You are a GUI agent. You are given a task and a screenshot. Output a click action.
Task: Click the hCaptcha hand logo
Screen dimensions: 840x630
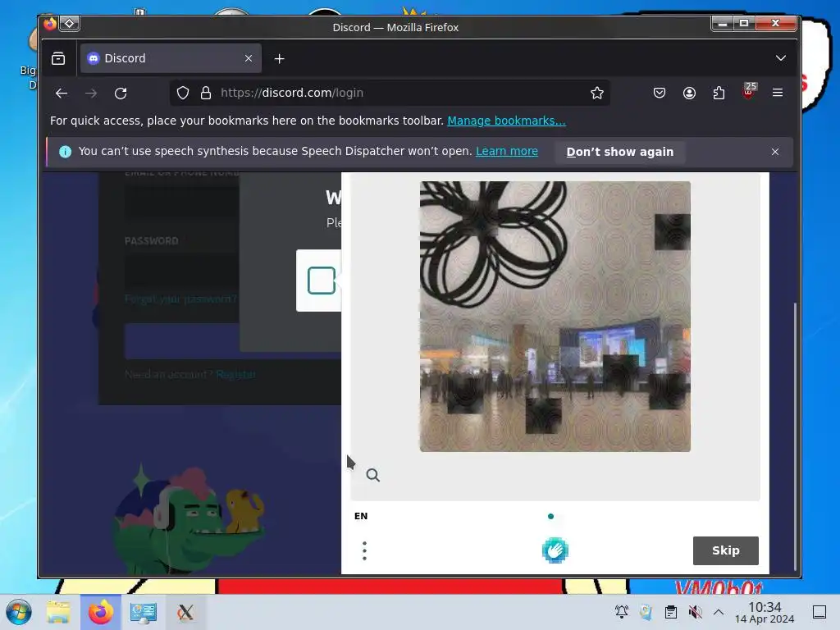click(x=555, y=550)
